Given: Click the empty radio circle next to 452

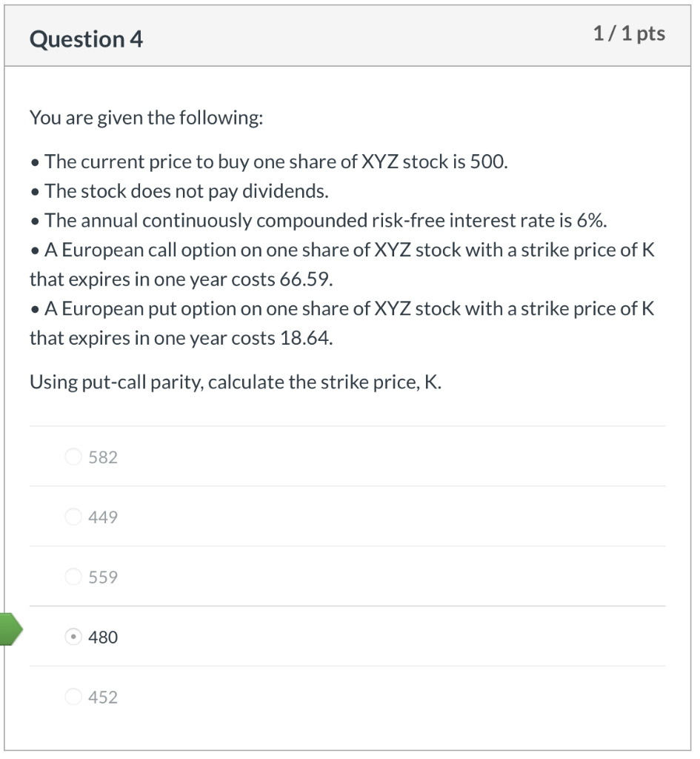Looking at the screenshot, I should coord(73,697).
